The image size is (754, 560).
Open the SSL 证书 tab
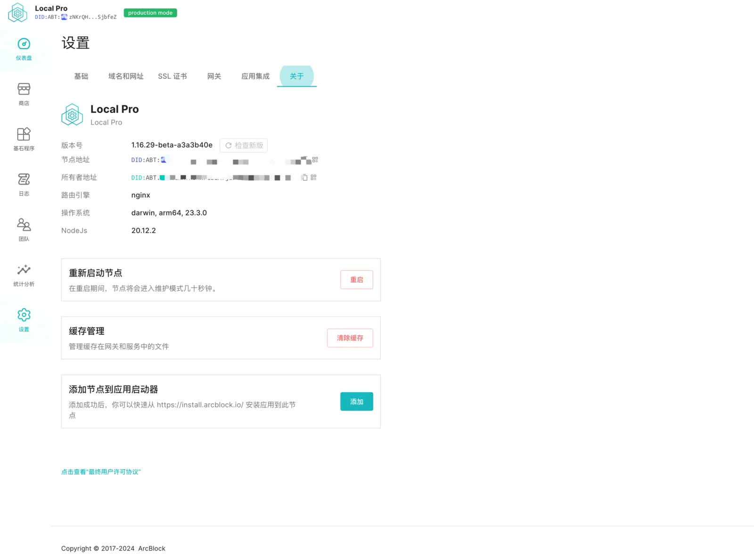point(172,76)
